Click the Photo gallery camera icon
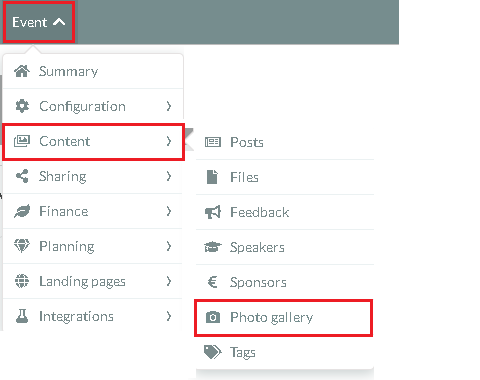Image resolution: width=480 pixels, height=380 pixels. [213, 317]
